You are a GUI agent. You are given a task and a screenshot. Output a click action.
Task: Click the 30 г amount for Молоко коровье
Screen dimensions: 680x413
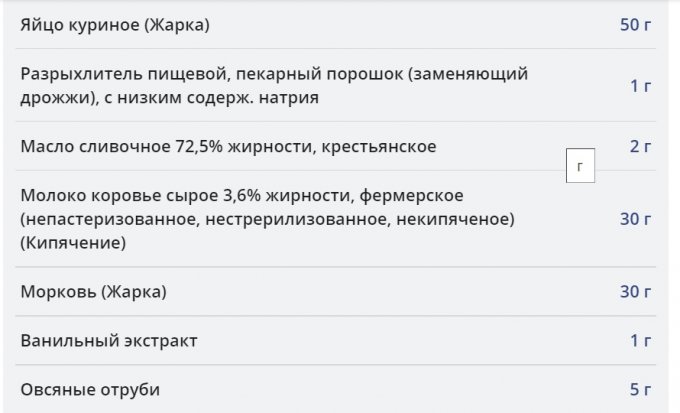tap(635, 219)
